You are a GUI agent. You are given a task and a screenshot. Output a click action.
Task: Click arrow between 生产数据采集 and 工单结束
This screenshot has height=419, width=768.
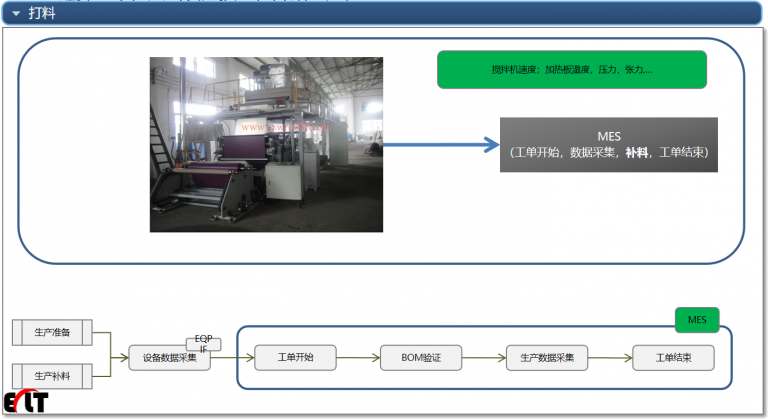point(610,357)
